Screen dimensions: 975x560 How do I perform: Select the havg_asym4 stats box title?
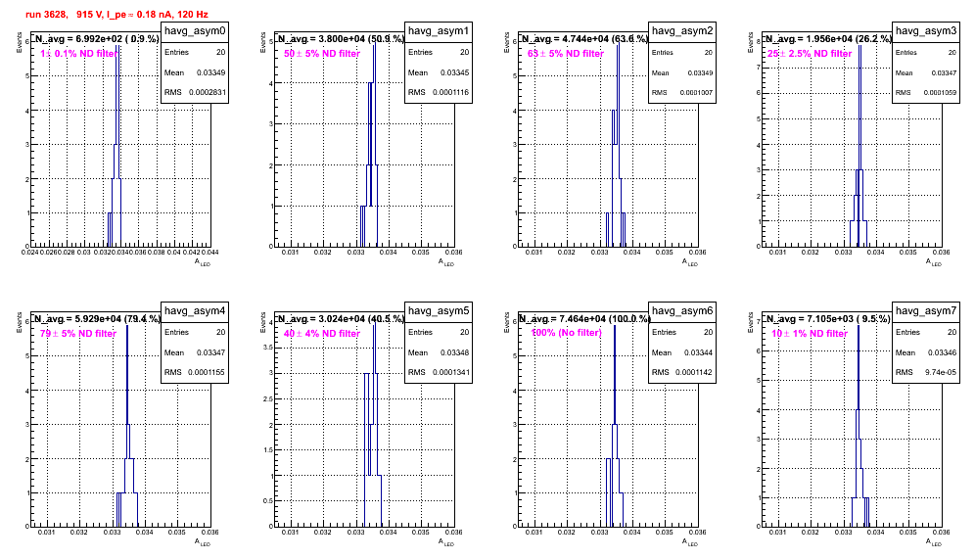[x=195, y=310]
